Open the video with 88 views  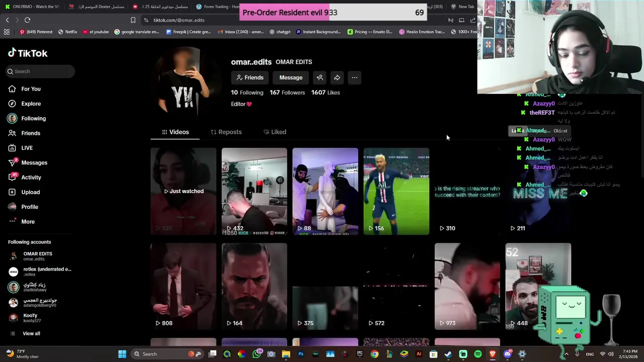(x=325, y=191)
